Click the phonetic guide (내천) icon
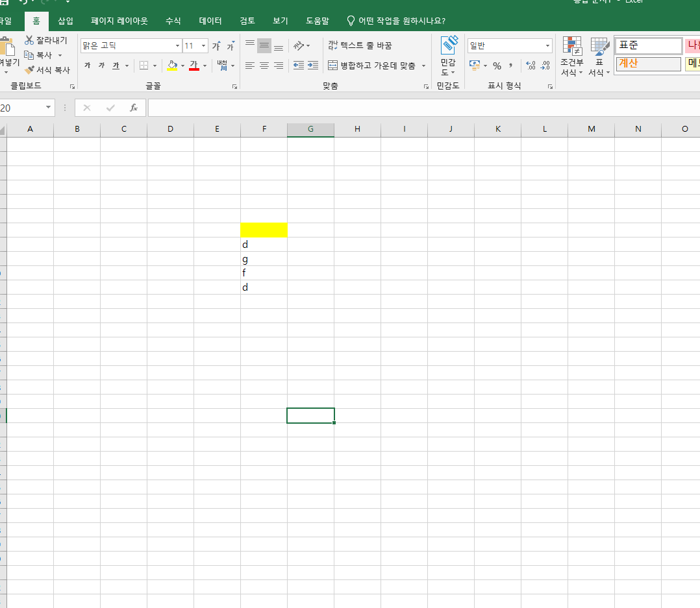The image size is (700, 608). click(x=222, y=66)
